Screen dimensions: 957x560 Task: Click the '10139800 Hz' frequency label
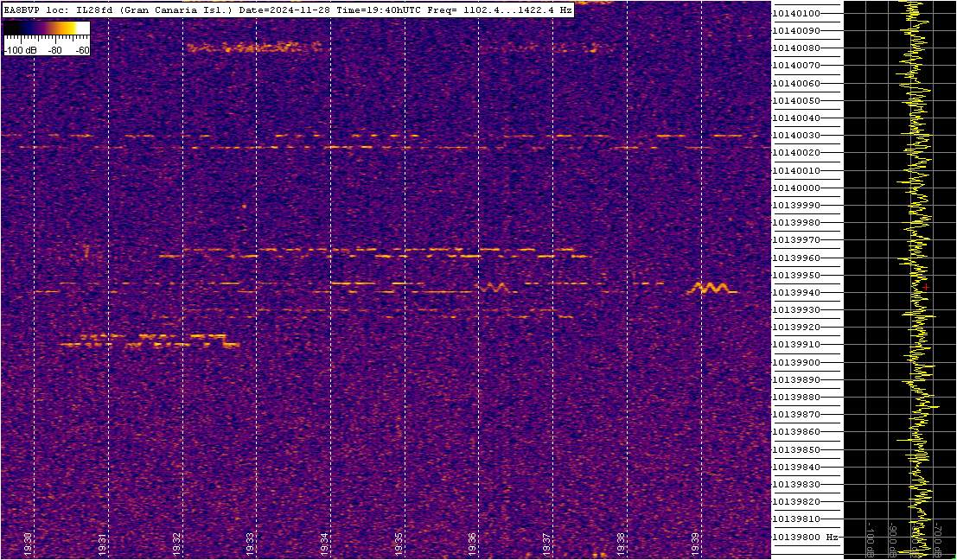[x=805, y=538]
